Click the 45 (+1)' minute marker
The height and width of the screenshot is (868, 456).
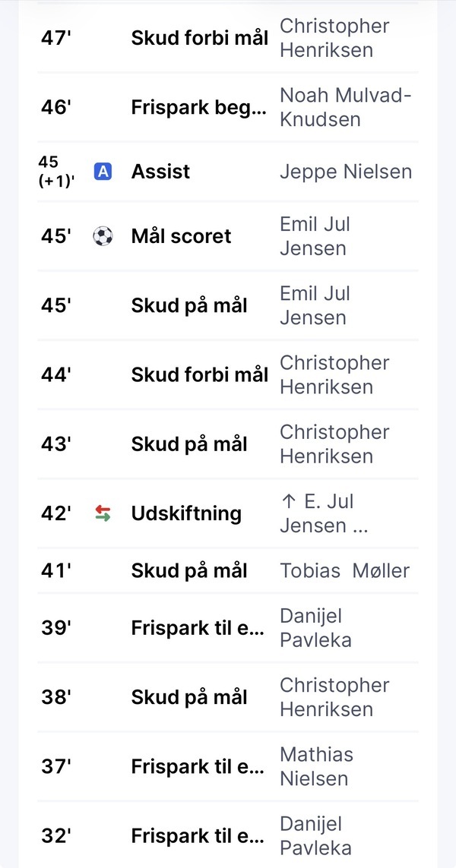click(56, 172)
